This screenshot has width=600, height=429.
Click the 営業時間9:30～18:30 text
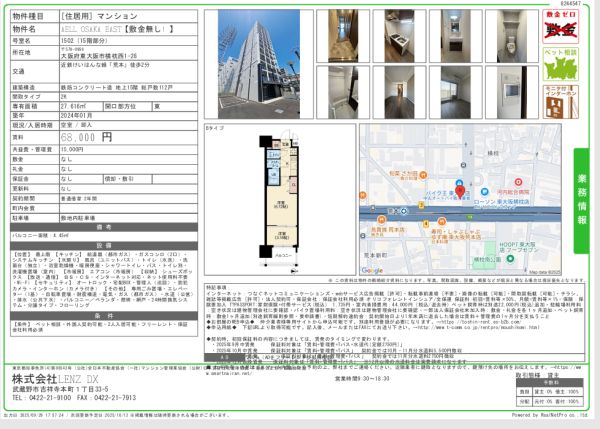362,378
